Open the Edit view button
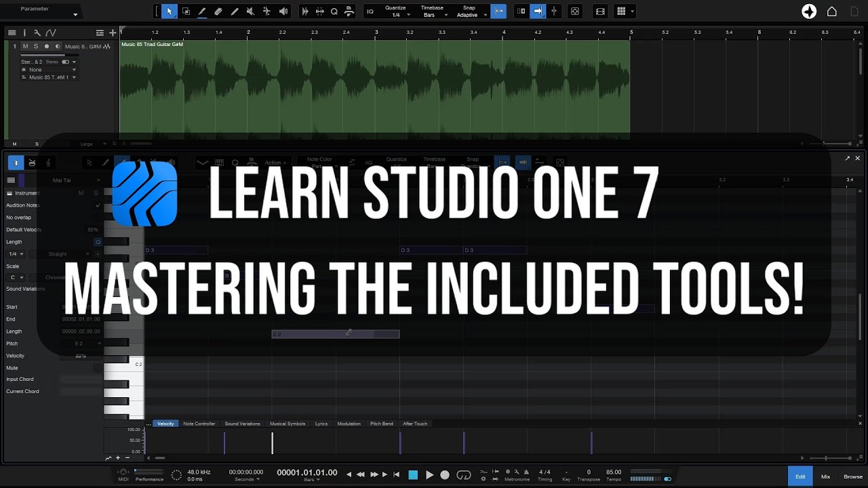The image size is (868, 488). (x=800, y=476)
